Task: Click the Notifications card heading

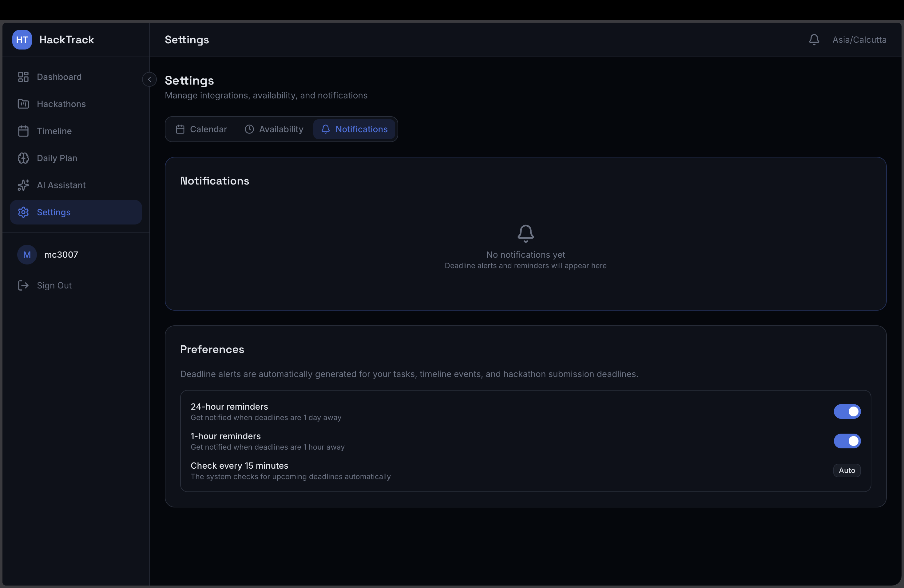Action: [215, 181]
